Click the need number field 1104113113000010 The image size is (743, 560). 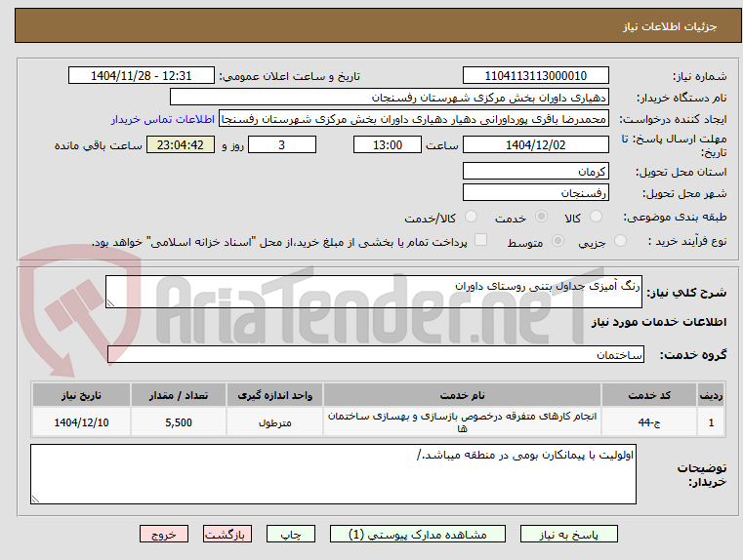(x=535, y=76)
